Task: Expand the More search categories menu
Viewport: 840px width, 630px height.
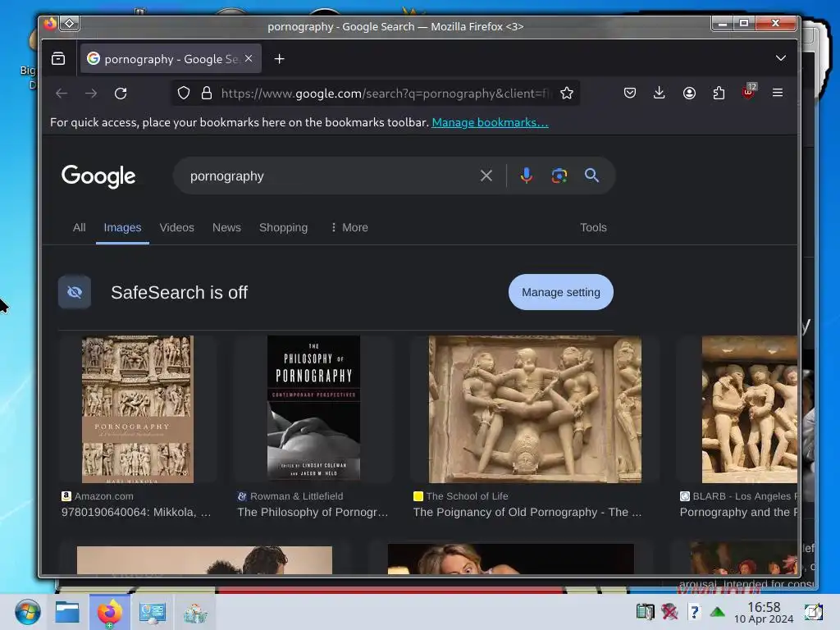Action: (349, 227)
